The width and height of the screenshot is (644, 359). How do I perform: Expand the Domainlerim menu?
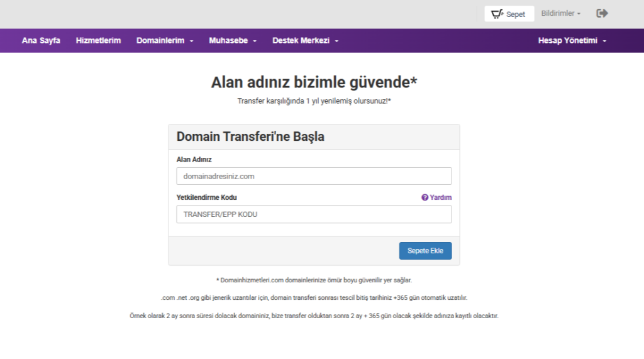(x=165, y=40)
